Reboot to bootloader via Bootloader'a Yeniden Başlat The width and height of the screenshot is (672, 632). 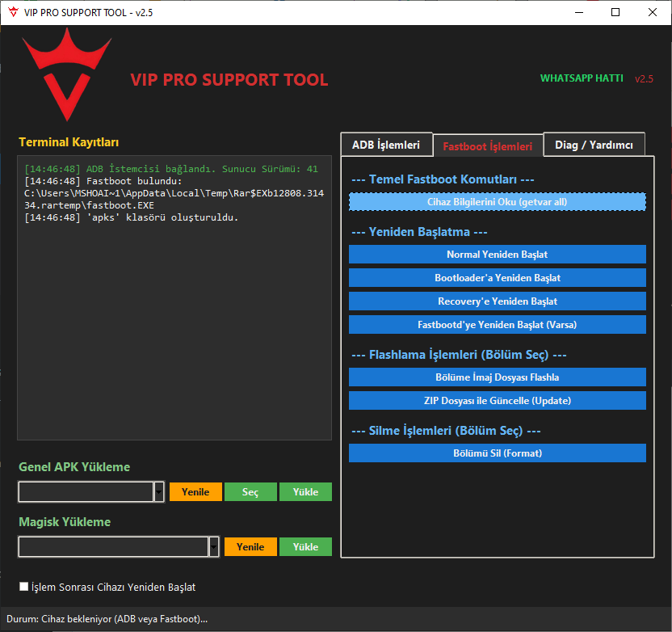[497, 277]
